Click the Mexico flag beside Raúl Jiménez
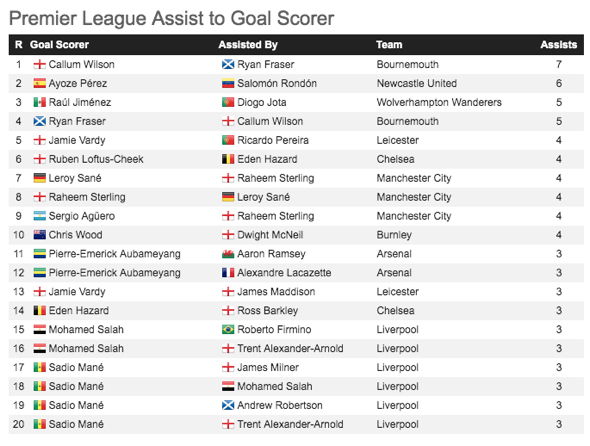The image size is (590, 446). pos(40,102)
